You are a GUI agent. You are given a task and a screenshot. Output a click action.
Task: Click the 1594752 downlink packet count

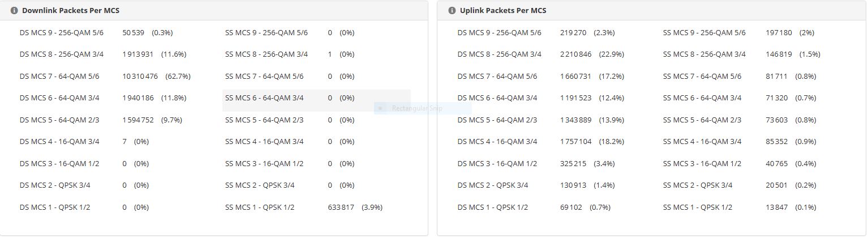pos(137,120)
